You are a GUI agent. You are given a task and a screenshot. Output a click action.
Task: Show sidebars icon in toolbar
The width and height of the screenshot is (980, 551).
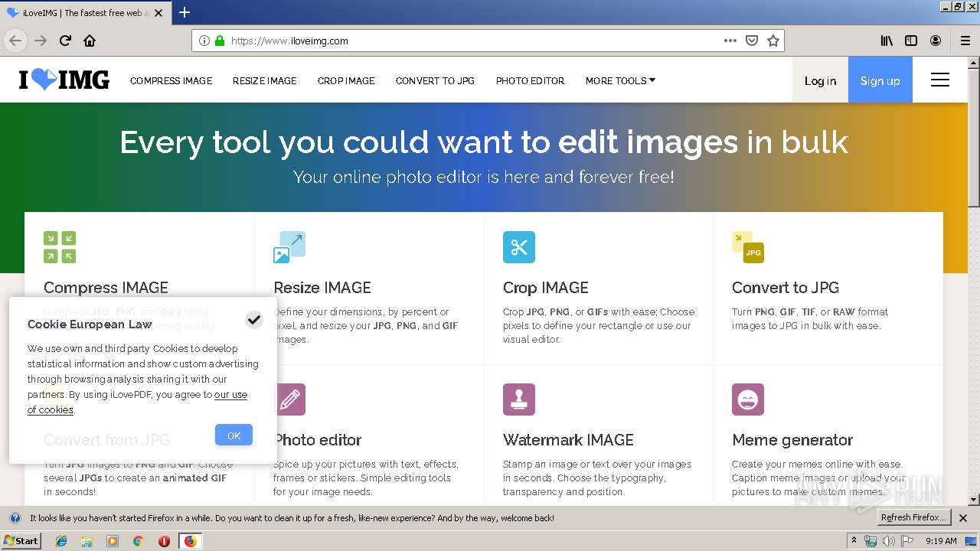[911, 41]
